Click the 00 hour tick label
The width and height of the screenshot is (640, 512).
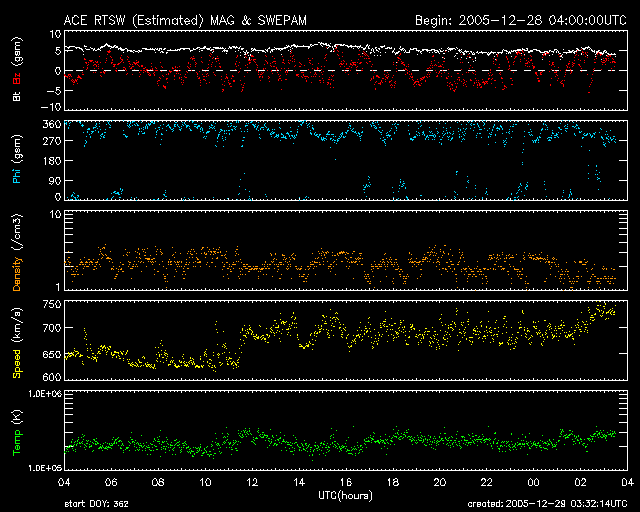click(532, 482)
